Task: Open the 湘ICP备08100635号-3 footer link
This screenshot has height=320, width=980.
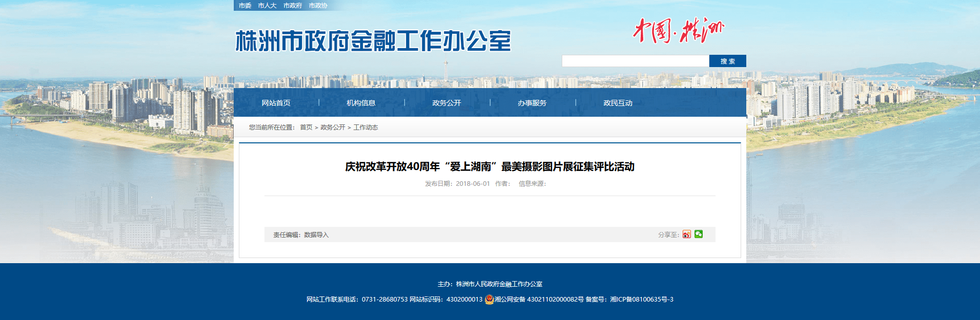Action: [x=642, y=300]
